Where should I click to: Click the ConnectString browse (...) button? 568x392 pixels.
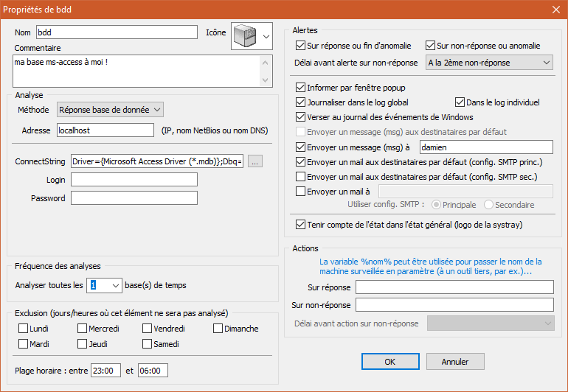click(254, 161)
